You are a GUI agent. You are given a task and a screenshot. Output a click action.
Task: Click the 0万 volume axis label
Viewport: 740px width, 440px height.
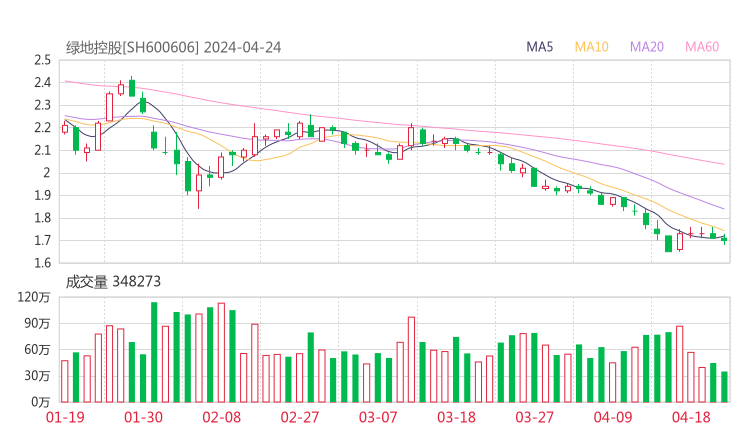(41, 402)
